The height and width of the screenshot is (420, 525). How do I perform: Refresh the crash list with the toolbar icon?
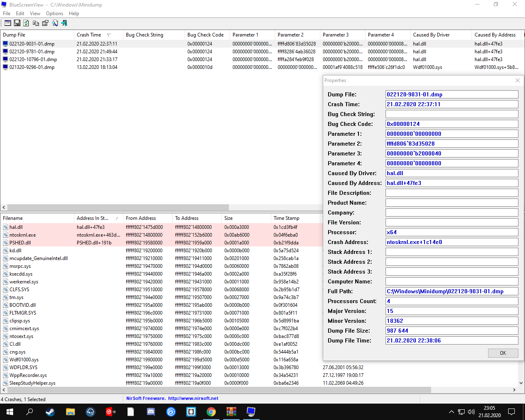tap(26, 23)
